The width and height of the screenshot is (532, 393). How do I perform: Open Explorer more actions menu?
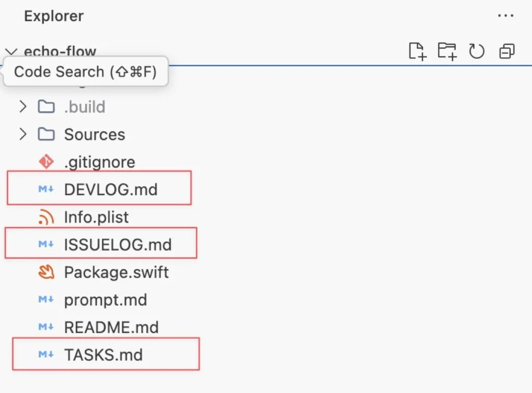pyautogui.click(x=506, y=16)
